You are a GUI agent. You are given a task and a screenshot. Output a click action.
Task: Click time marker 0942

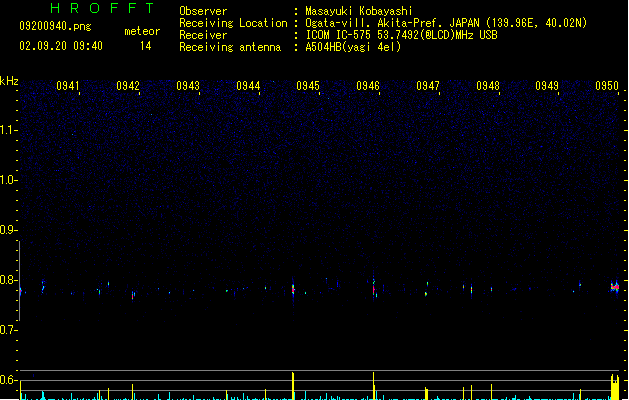[128, 86]
